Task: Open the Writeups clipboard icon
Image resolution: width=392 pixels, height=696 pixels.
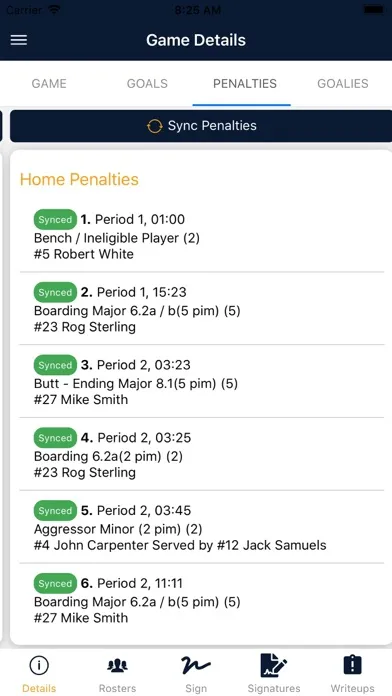Action: pyautogui.click(x=352, y=665)
